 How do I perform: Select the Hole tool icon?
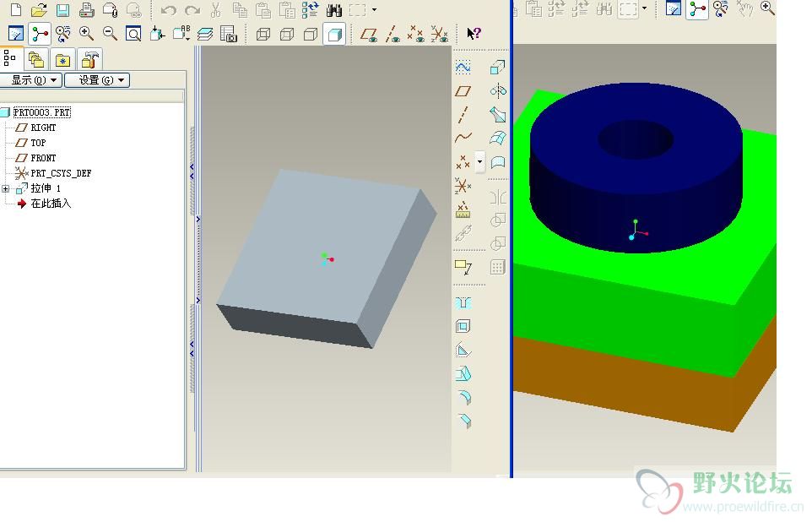[463, 303]
